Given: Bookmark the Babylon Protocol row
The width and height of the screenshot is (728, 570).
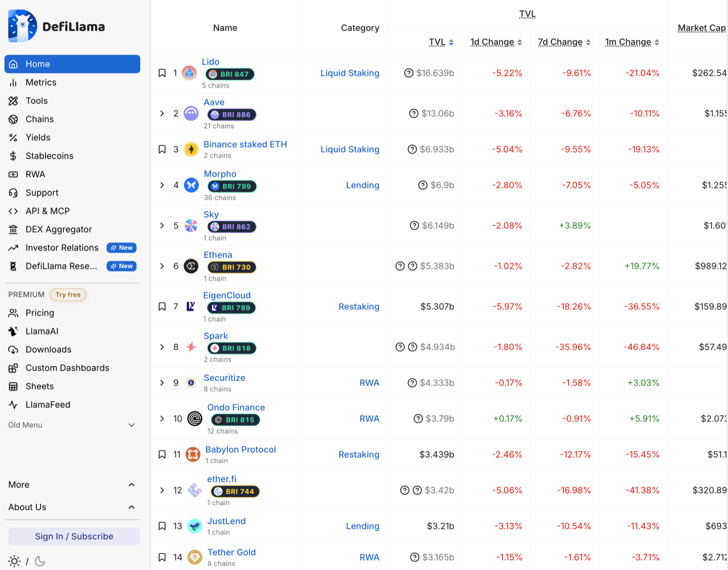Looking at the screenshot, I should [x=162, y=455].
